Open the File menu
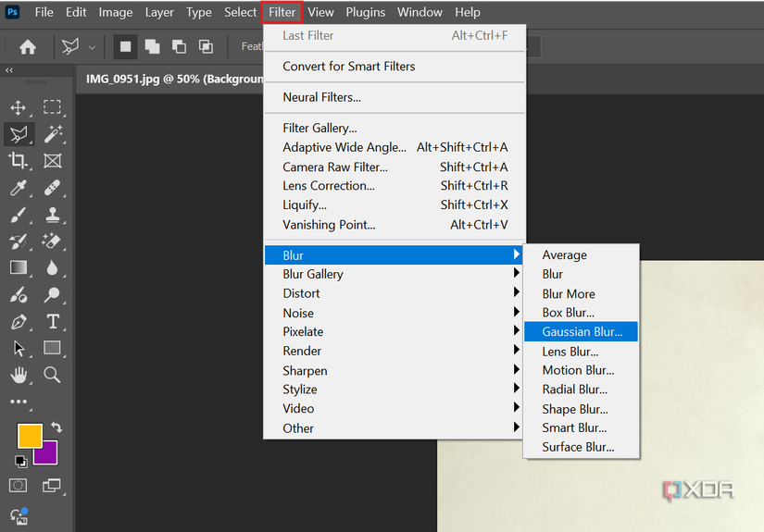Viewport: 764px width, 532px height. 44,12
